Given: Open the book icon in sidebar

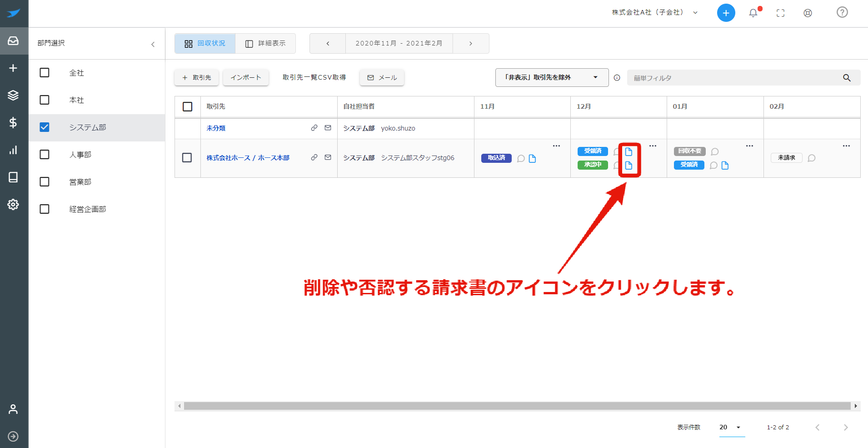Looking at the screenshot, I should 13,177.
